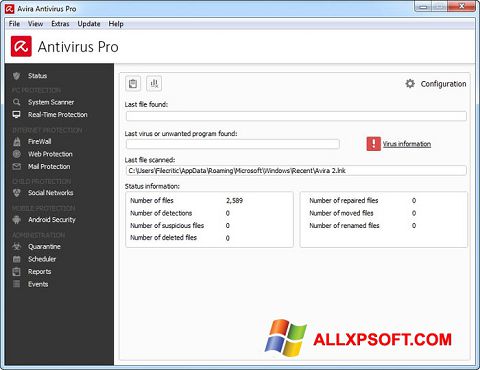Click the FireWall icon in the sidebar
480x370 pixels.
click(17, 141)
